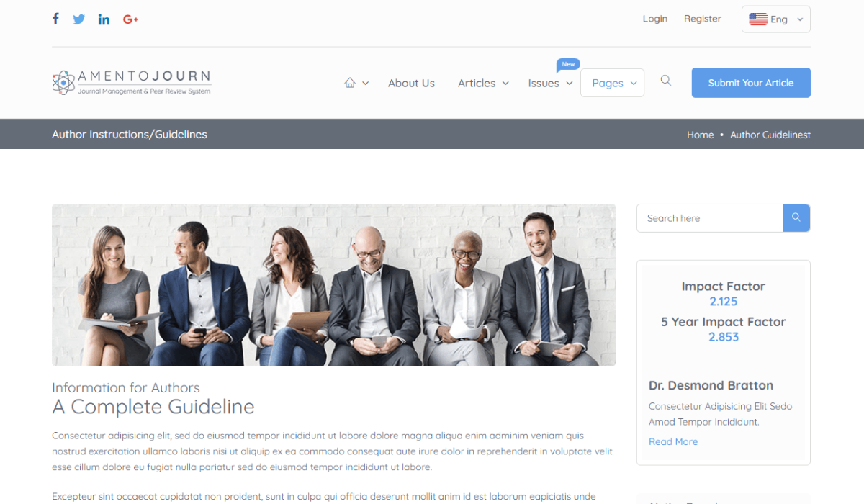864x504 pixels.
Task: Open the Pages dropdown menu
Action: coord(612,83)
